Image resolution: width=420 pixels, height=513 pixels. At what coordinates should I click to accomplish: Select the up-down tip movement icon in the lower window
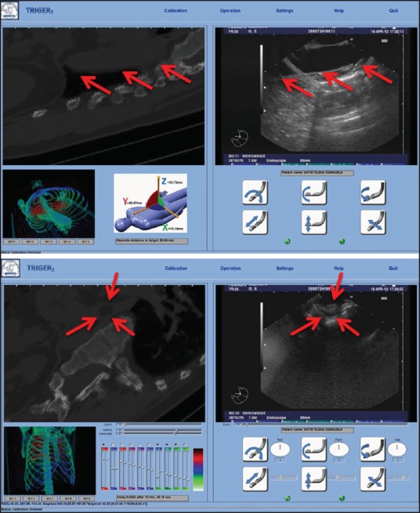[x=314, y=479]
